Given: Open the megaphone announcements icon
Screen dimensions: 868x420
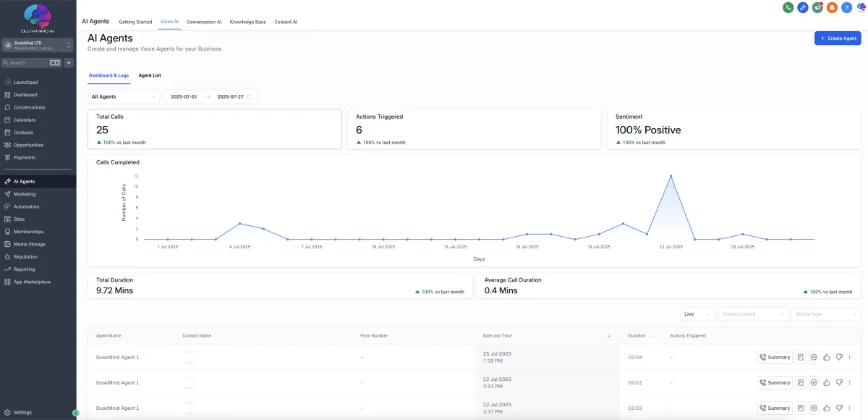Looking at the screenshot, I should click(x=817, y=7).
